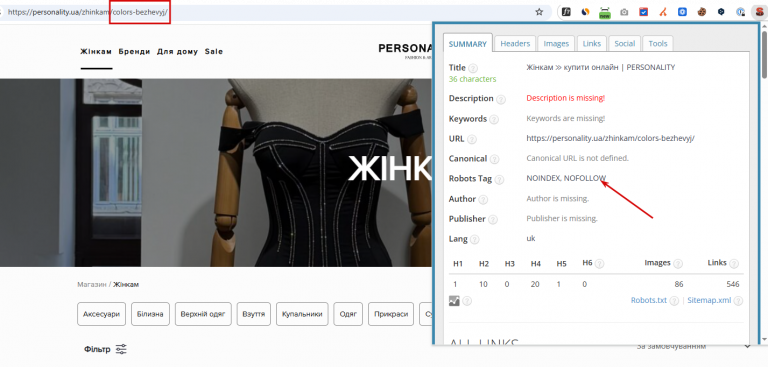Image resolution: width=768 pixels, height=367 pixels.
Task: Open the Жінкам menu item
Action: [96, 51]
